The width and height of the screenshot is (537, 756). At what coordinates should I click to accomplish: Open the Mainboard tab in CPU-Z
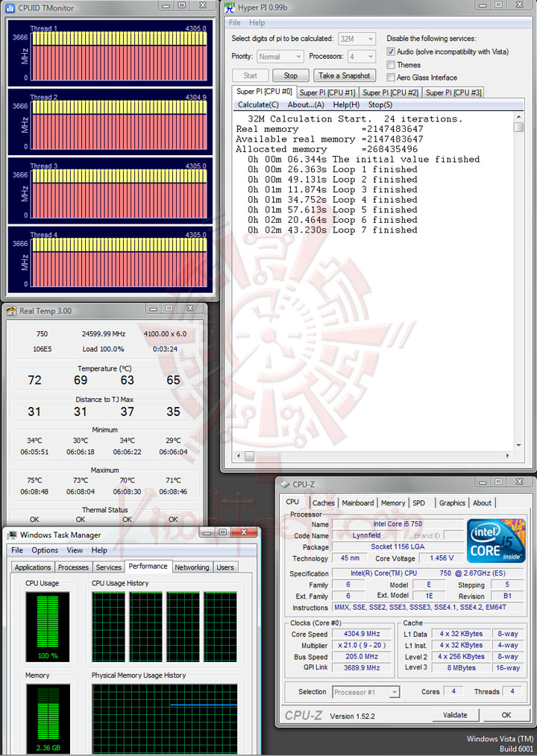357,503
